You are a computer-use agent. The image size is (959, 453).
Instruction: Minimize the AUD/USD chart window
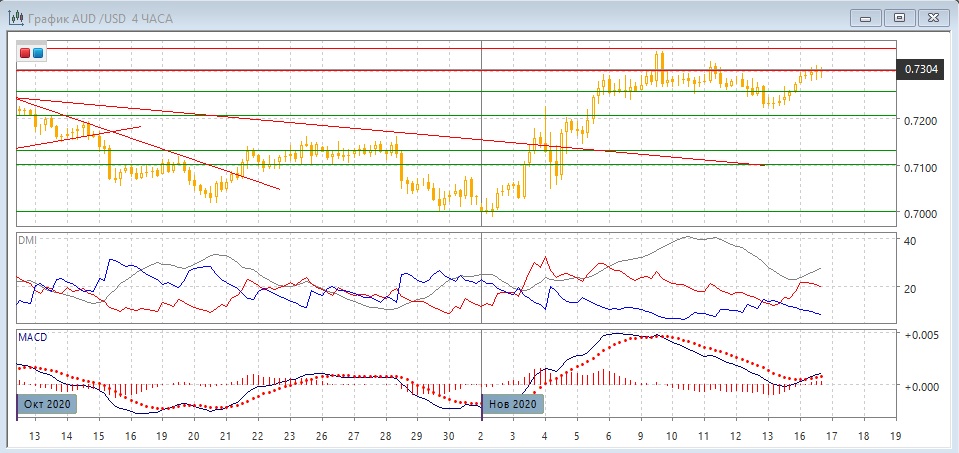[866, 17]
